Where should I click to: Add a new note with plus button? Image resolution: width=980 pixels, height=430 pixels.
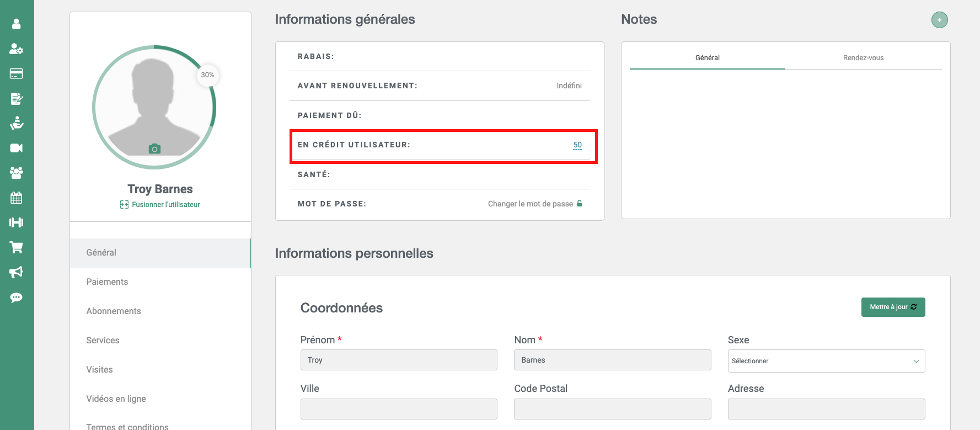coord(939,20)
